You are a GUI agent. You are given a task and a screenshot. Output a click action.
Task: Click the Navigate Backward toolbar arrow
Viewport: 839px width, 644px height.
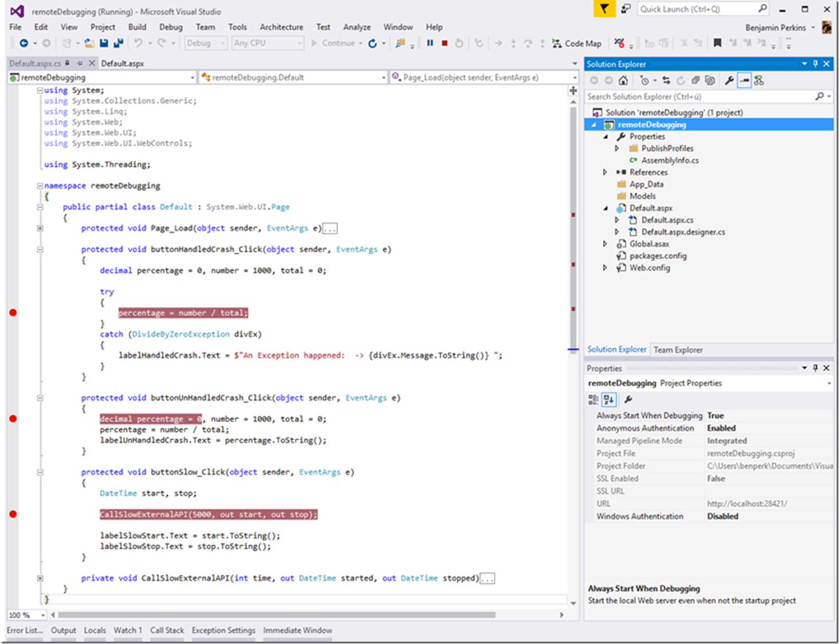pyautogui.click(x=23, y=43)
